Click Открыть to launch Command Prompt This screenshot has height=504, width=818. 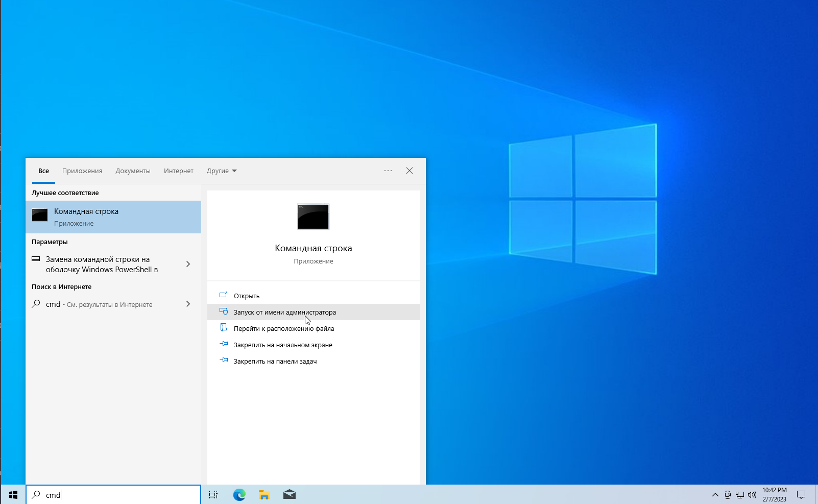click(247, 296)
